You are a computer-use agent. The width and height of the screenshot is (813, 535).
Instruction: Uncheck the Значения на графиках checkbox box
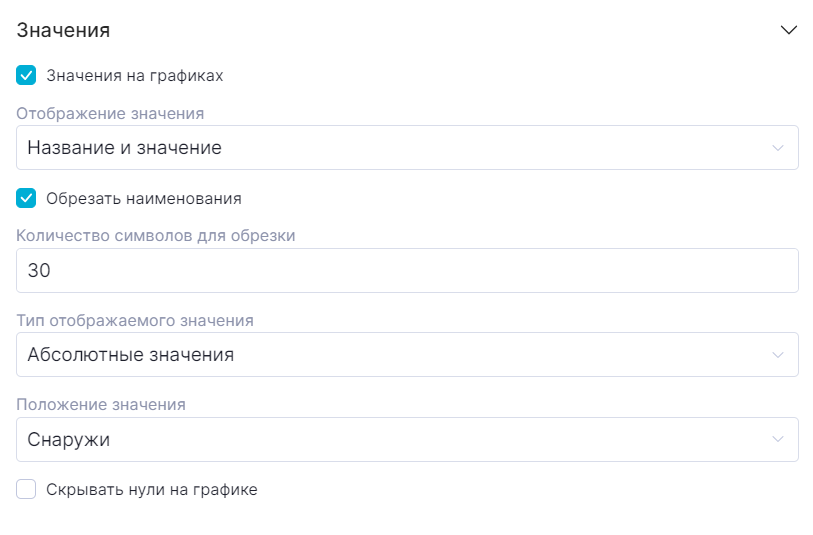tap(27, 75)
